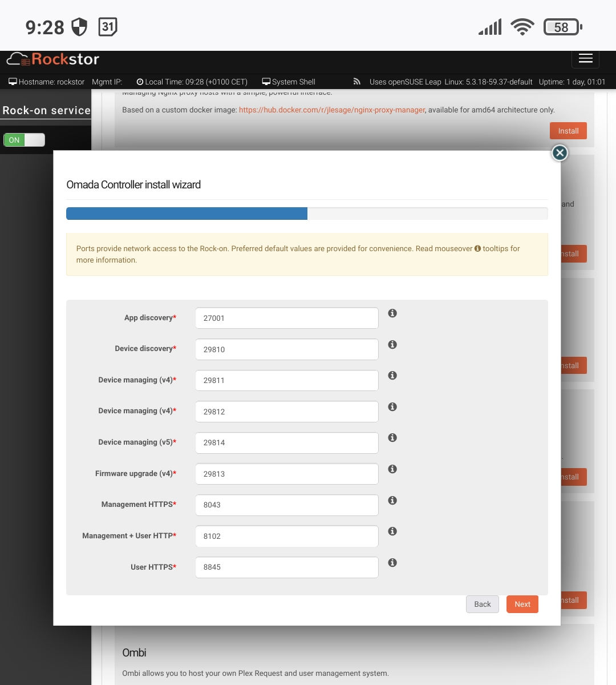The height and width of the screenshot is (685, 616).
Task: Focus the App discovery port field
Action: (x=287, y=318)
